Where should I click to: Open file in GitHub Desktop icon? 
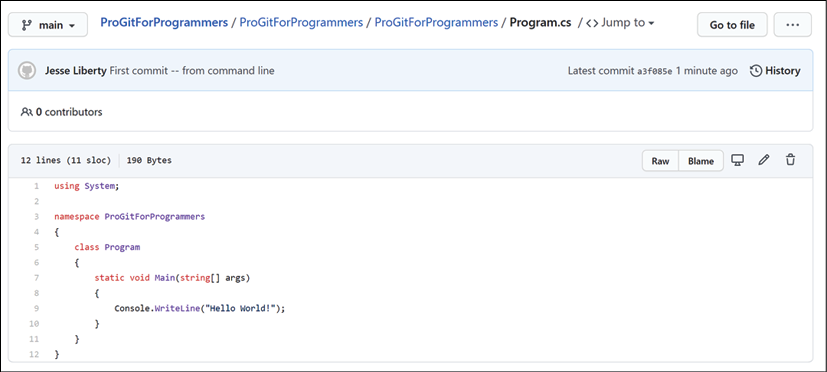point(737,160)
